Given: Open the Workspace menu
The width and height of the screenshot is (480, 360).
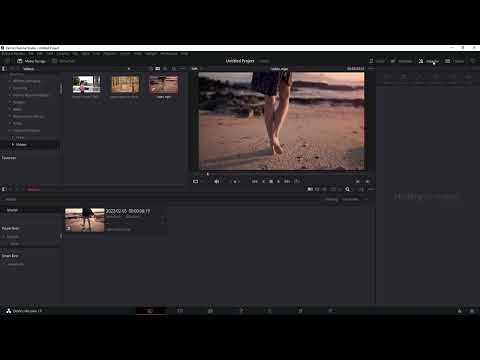Looking at the screenshot, I should (169, 53).
